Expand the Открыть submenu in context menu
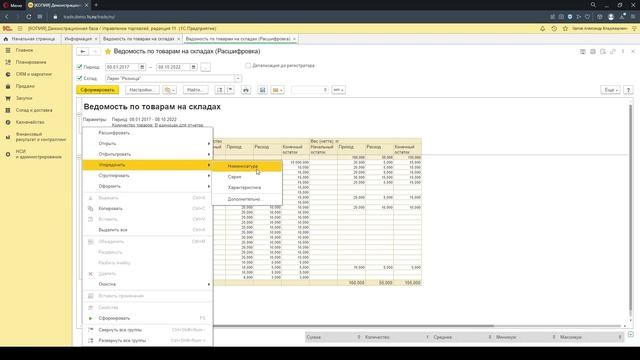 (x=147, y=143)
